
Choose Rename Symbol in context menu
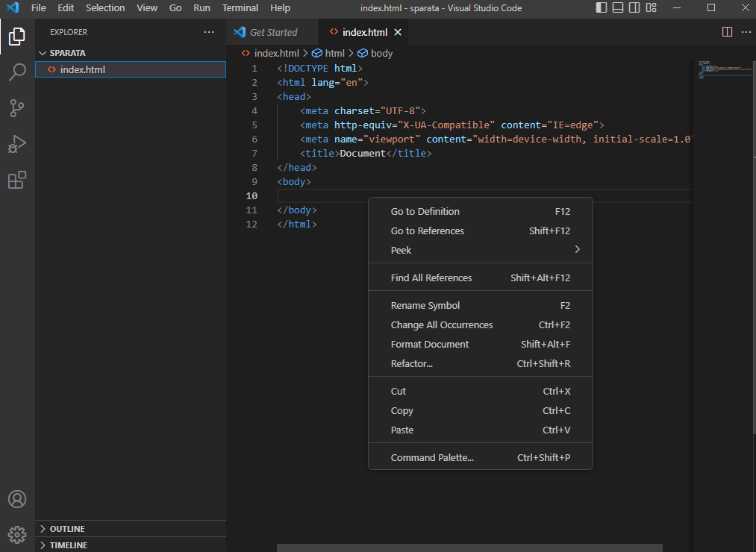click(480, 305)
